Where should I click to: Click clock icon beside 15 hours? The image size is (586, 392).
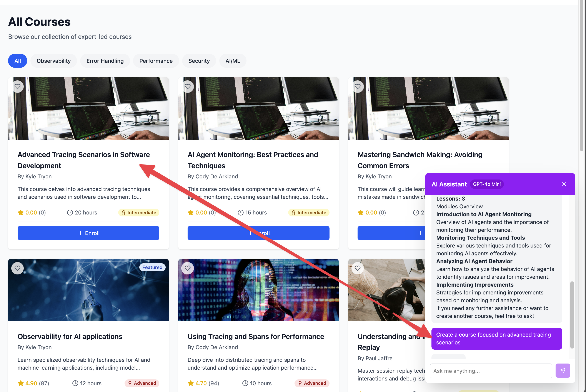coord(240,213)
